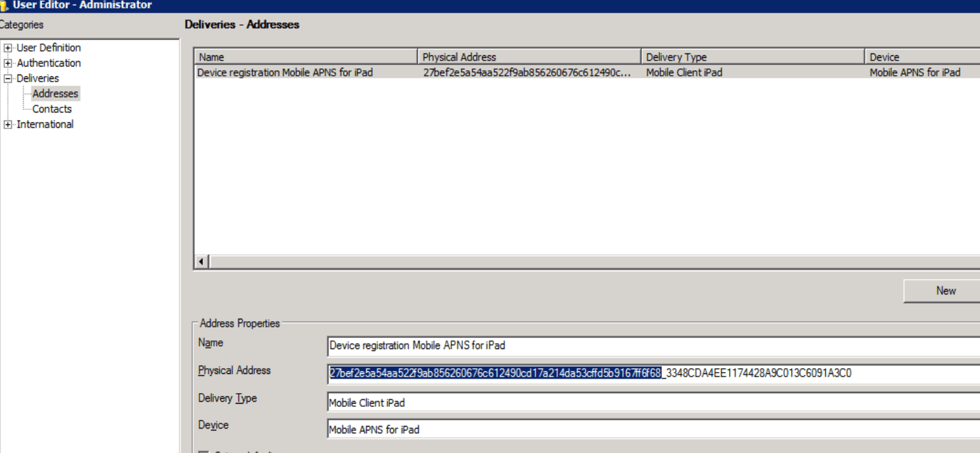
Task: Expand the Authentication category node
Action: coord(8,63)
